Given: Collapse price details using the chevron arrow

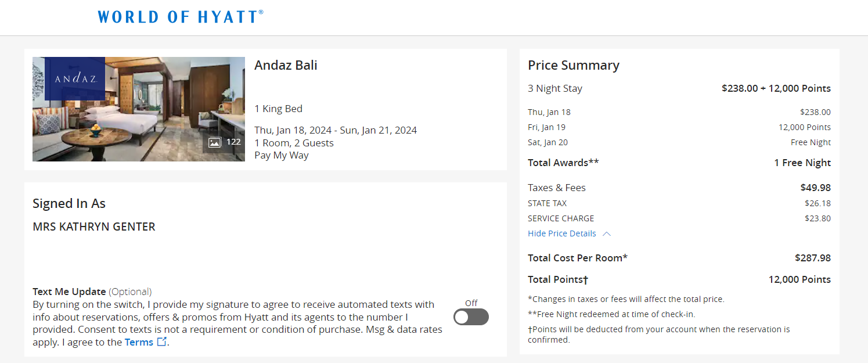Looking at the screenshot, I should pyautogui.click(x=607, y=233).
